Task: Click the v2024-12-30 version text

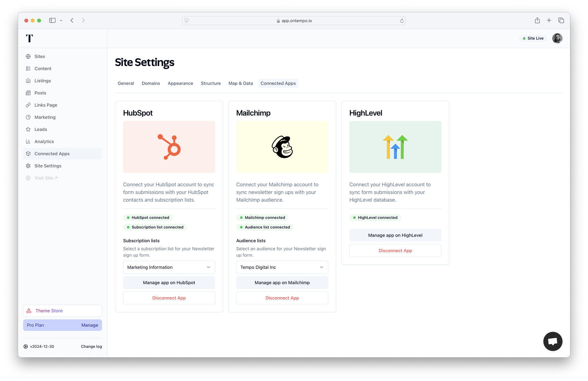Action: pos(42,347)
